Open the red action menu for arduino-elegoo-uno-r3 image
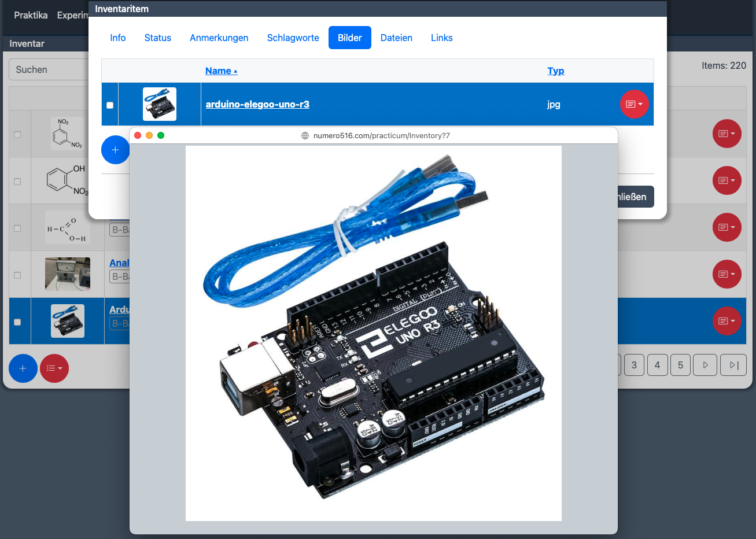Viewport: 756px width, 539px height. click(x=634, y=104)
